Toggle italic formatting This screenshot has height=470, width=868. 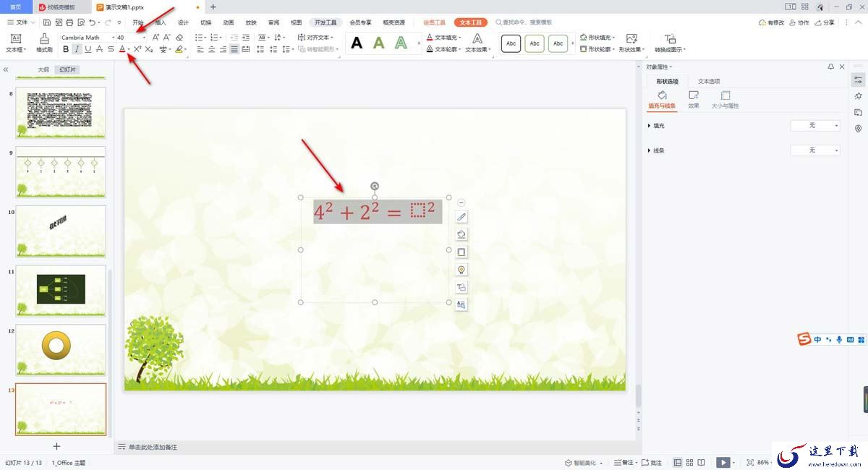pos(77,49)
